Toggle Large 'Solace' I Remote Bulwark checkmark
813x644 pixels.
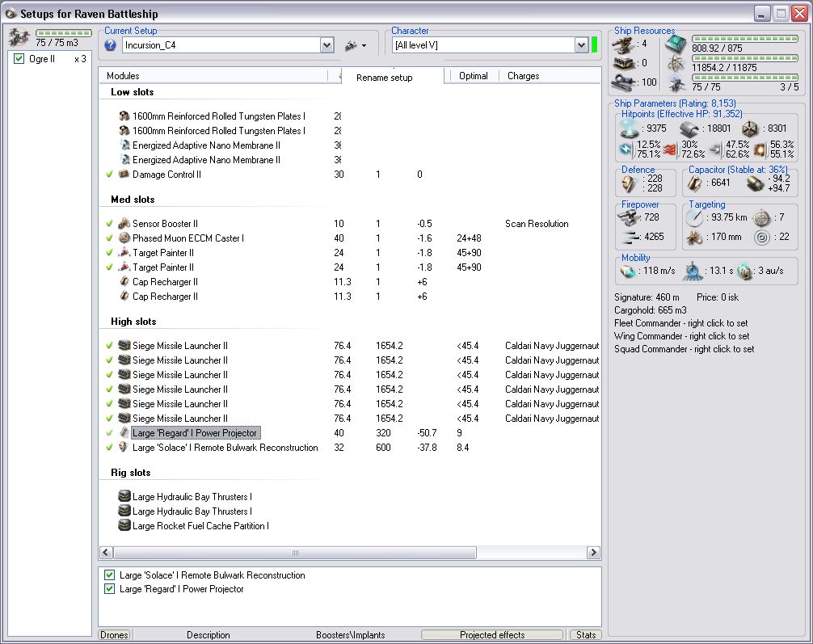(109, 447)
